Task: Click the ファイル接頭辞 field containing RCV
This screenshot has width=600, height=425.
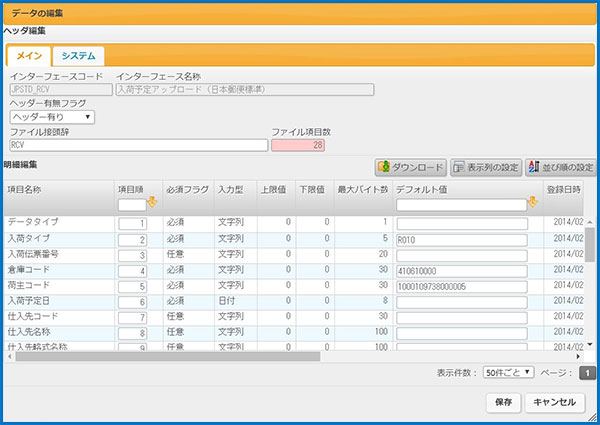Action: point(137,145)
